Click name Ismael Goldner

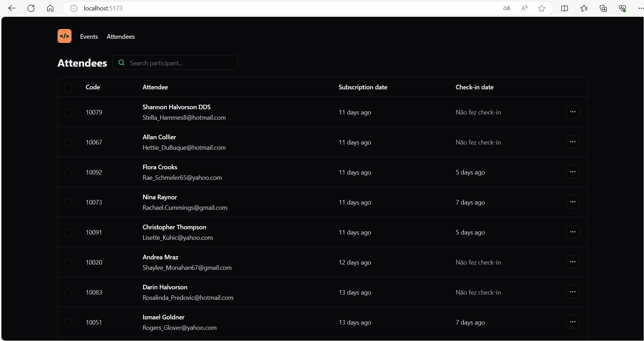(x=164, y=317)
